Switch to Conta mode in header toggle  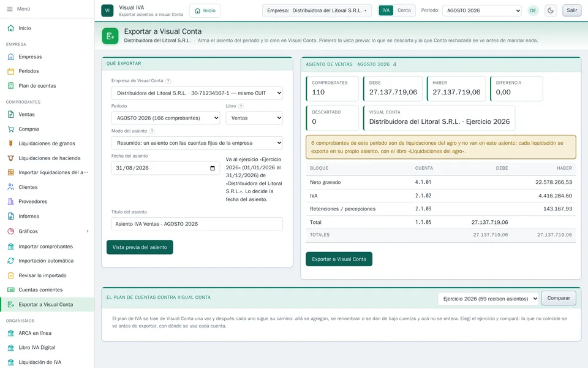pos(404,10)
